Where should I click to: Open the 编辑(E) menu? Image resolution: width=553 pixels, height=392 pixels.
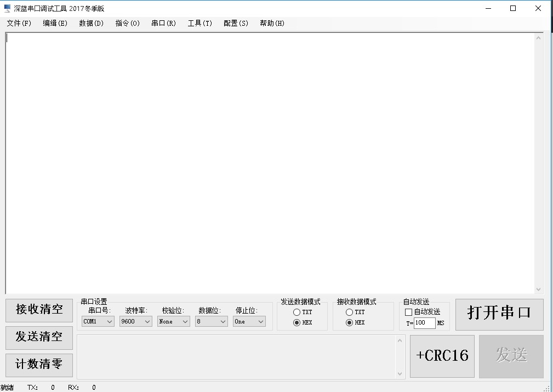pos(55,23)
